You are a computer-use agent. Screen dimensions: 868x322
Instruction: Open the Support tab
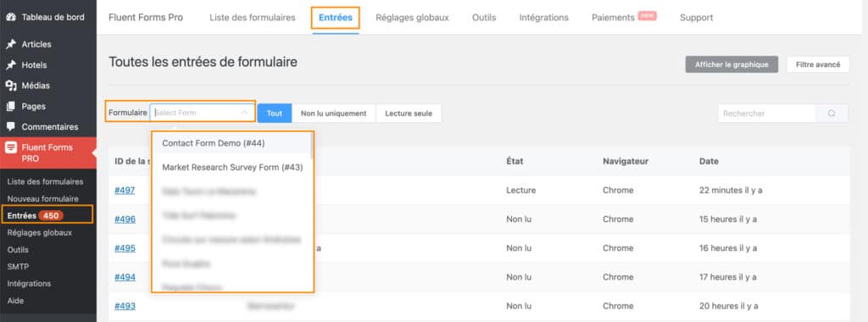pos(697,18)
